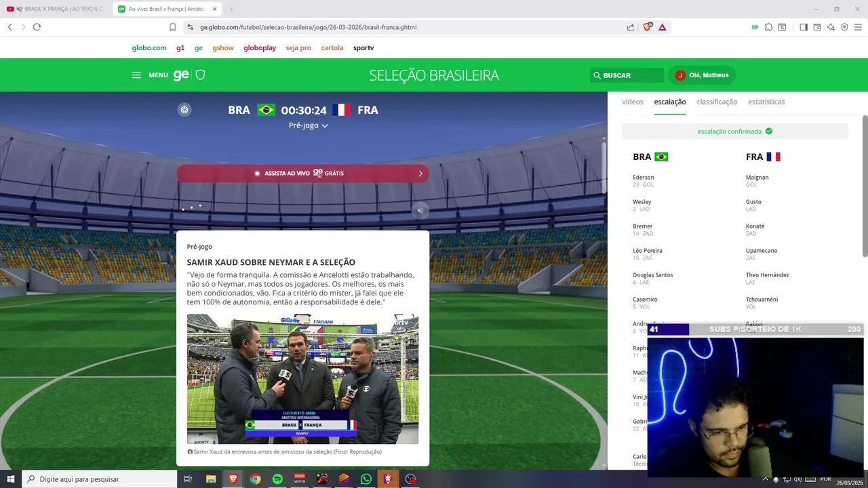Bookmark this page with the bookmark icon
Viewport: 868px width, 488px height.
coord(172,27)
